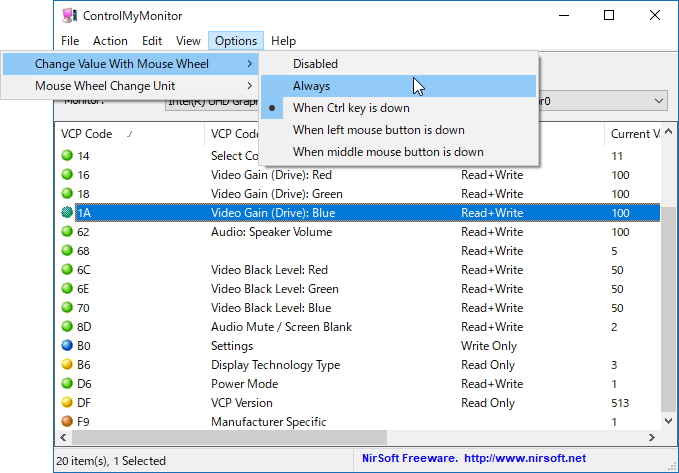Screen dimensions: 679x473
Task: Click the green icon next to code 70
Action: point(67,308)
